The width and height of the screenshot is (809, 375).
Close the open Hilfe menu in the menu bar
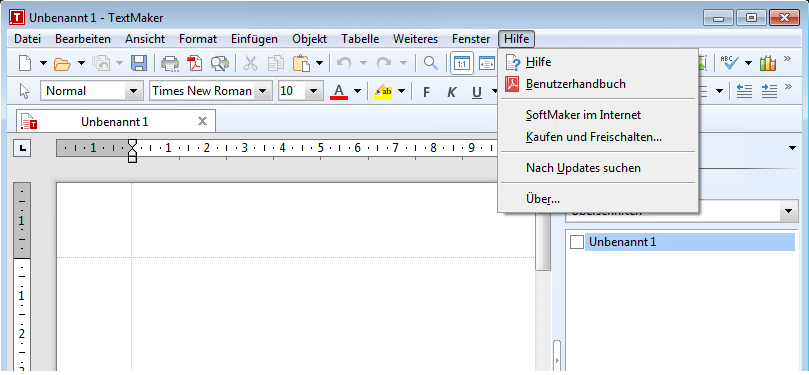[517, 39]
